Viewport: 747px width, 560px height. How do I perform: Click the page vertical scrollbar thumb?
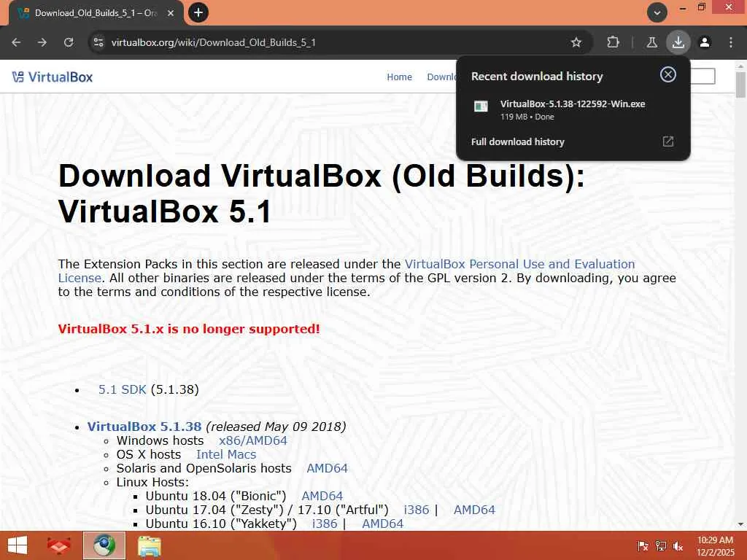click(741, 85)
